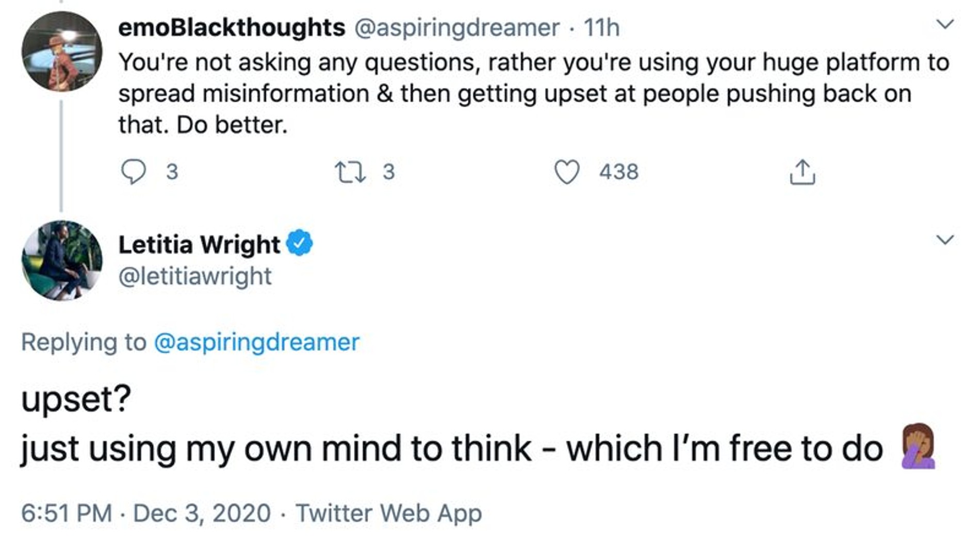980x546 pixels.
Task: Click the 438 likes count
Action: (x=618, y=172)
